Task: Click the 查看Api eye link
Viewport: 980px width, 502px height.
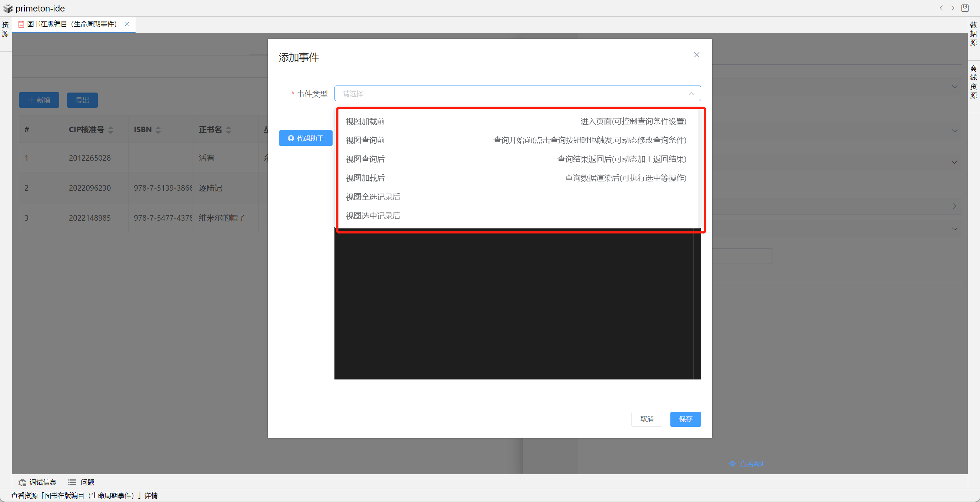Action: click(746, 463)
